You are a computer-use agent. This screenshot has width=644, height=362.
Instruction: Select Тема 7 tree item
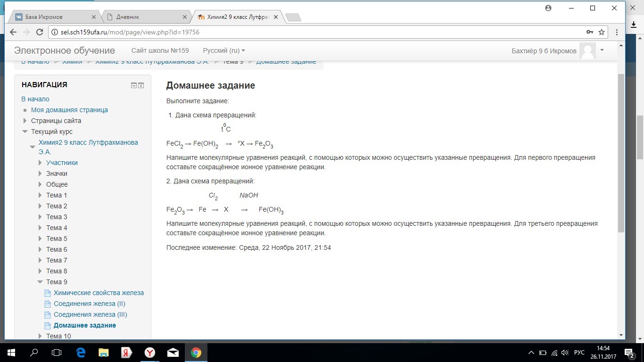click(57, 260)
